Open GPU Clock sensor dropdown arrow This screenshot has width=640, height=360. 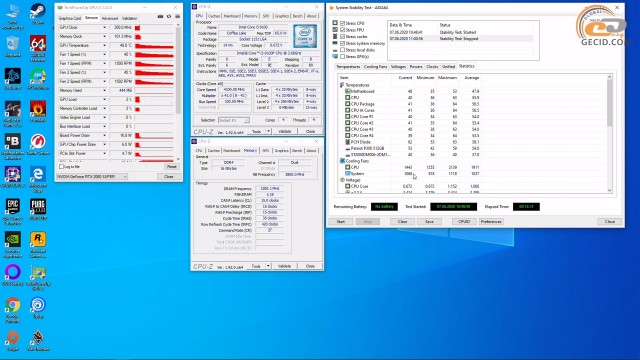pos(104,27)
